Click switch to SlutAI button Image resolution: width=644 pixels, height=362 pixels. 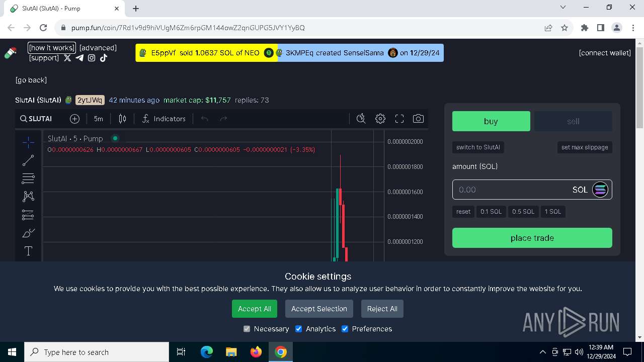click(x=478, y=147)
